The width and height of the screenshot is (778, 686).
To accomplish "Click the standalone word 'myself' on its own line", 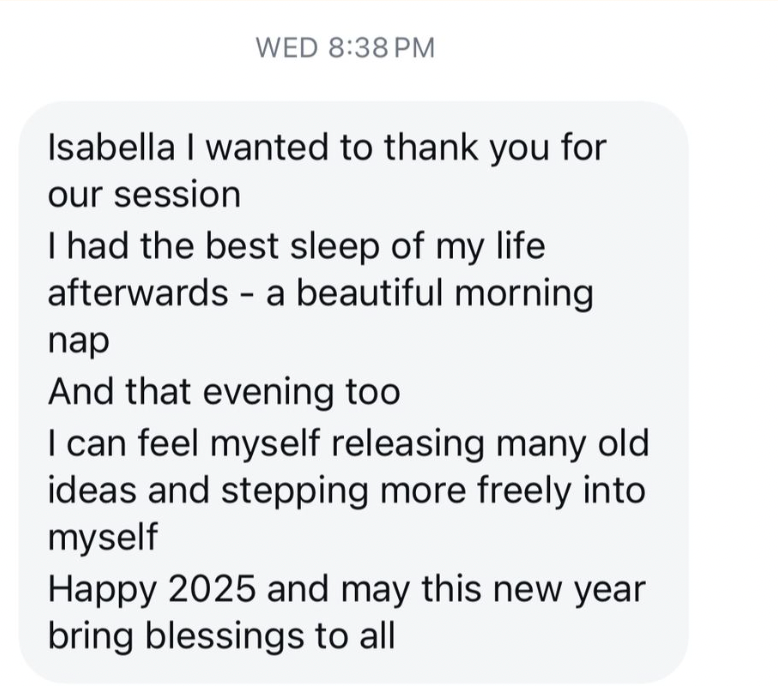I will [x=103, y=537].
